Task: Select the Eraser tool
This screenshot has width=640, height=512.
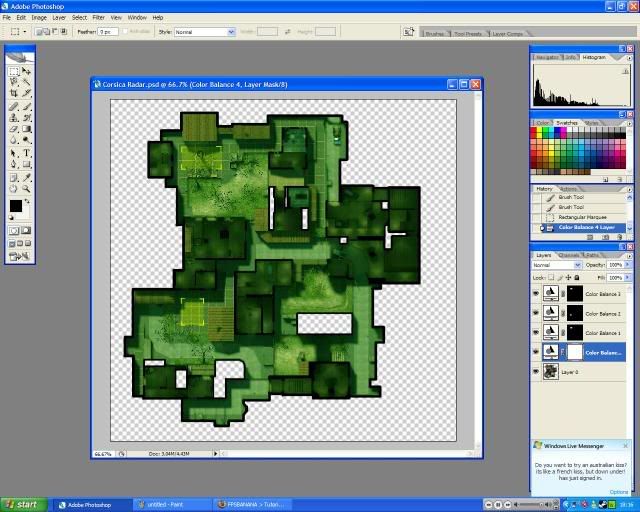Action: [x=14, y=129]
